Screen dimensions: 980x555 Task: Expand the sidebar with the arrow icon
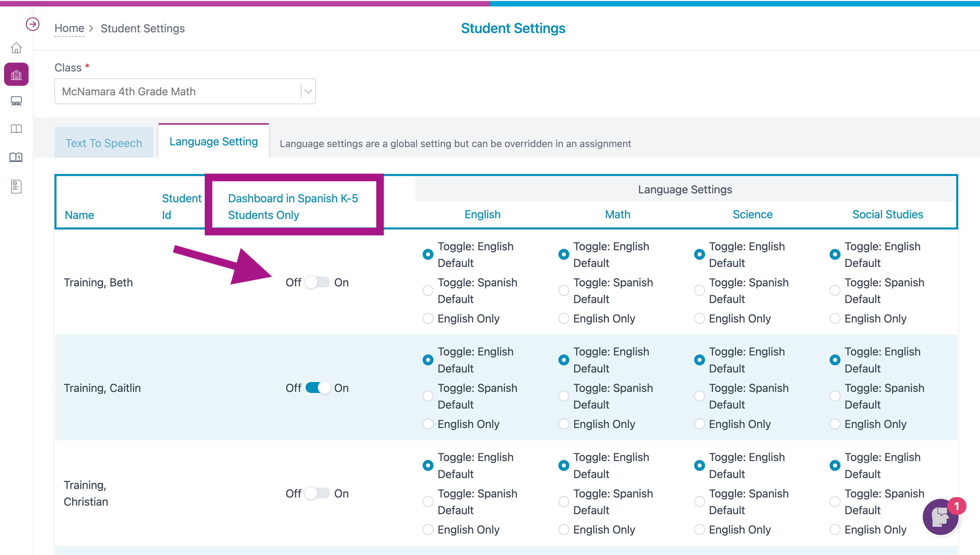coord(32,25)
